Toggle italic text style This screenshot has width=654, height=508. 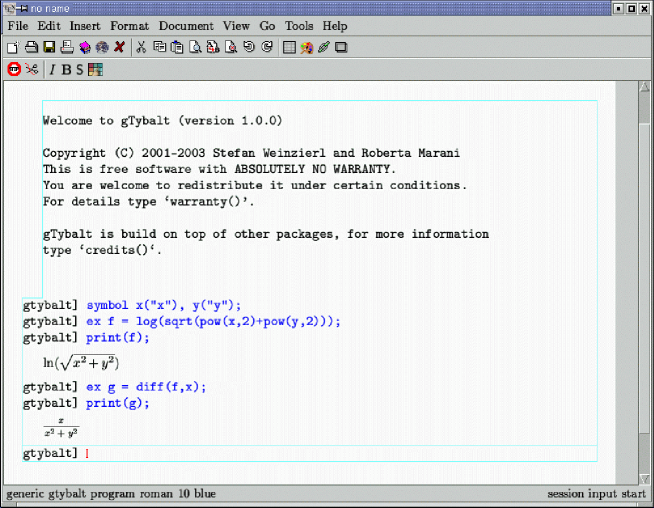(53, 70)
